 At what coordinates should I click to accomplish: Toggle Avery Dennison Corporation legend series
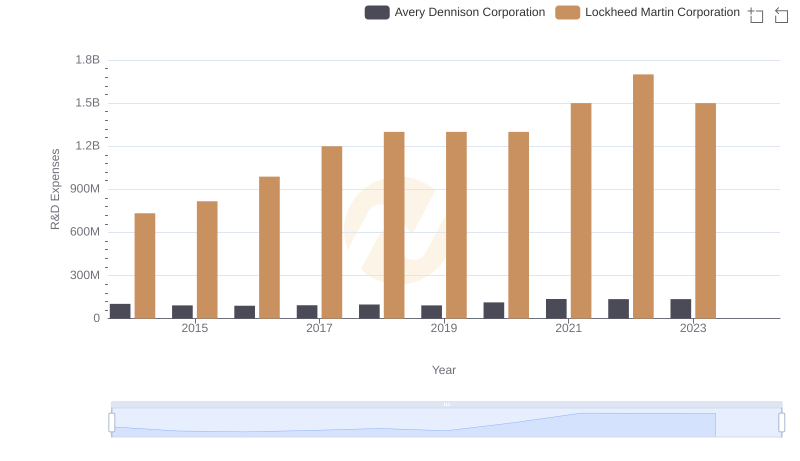coord(455,12)
